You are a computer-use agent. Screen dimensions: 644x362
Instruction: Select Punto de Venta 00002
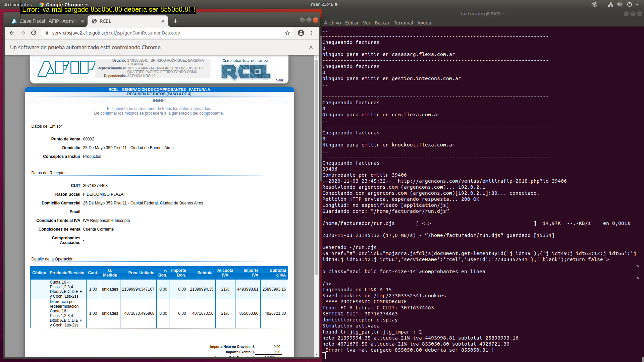(89, 139)
